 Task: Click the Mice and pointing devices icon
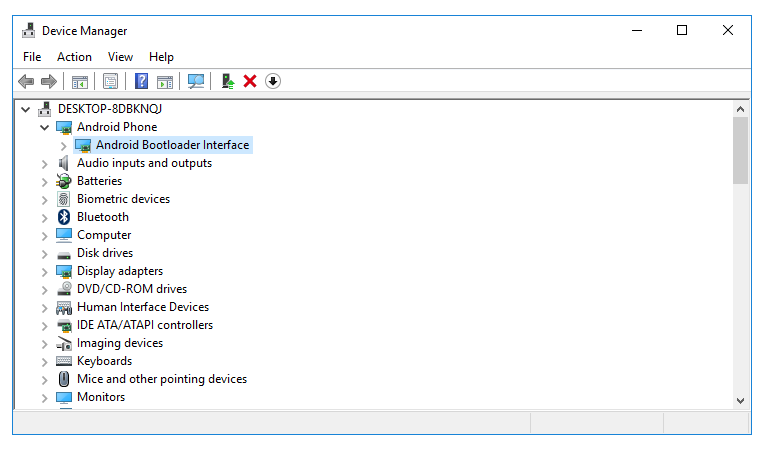point(64,379)
